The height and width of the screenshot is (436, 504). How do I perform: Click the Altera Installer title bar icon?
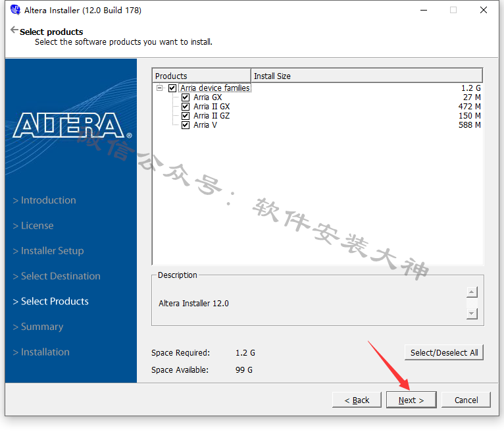tap(15, 10)
